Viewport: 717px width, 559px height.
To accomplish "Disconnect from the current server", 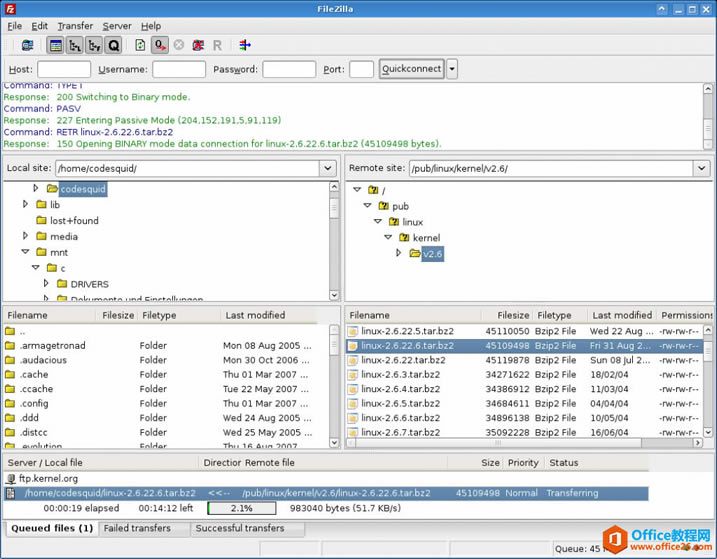I will tap(198, 45).
